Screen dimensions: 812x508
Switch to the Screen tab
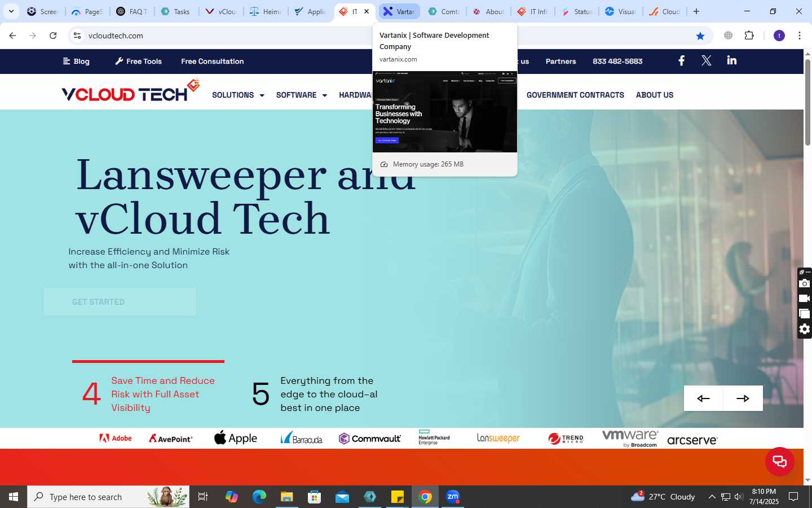43,11
